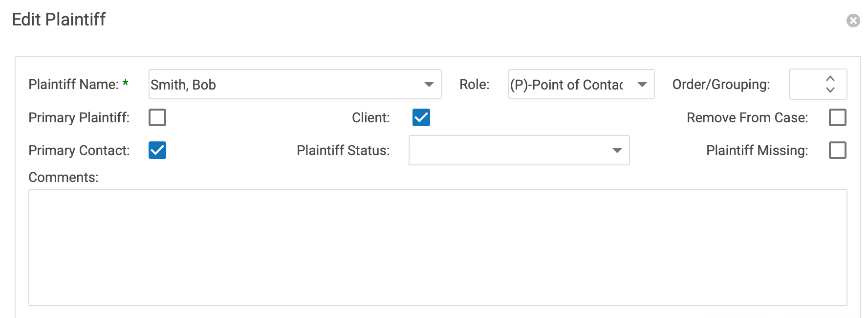Image resolution: width=868 pixels, height=318 pixels.
Task: Click inside the Order/Grouping number box
Action: [x=806, y=85]
